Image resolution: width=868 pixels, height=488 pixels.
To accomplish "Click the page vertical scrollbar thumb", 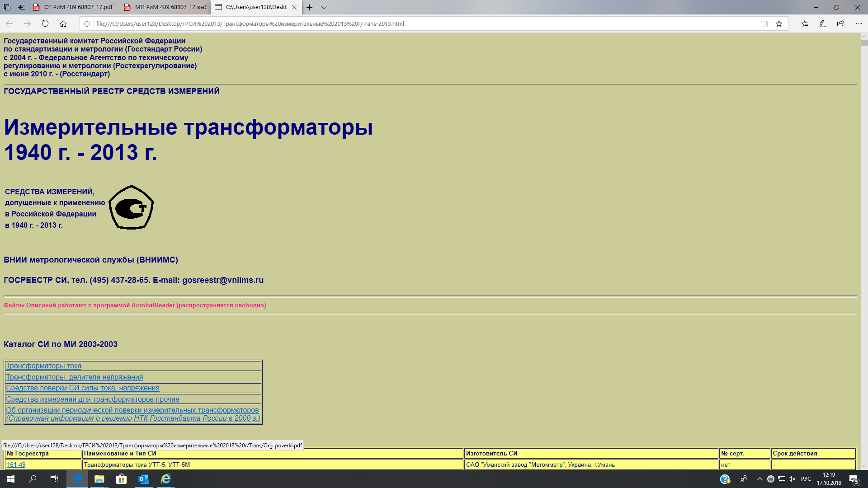I will [864, 43].
